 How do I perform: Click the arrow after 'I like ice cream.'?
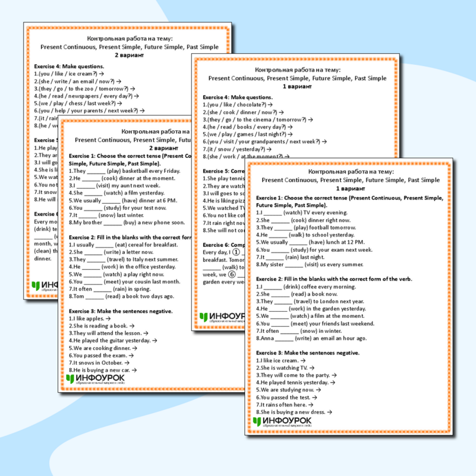point(303,361)
